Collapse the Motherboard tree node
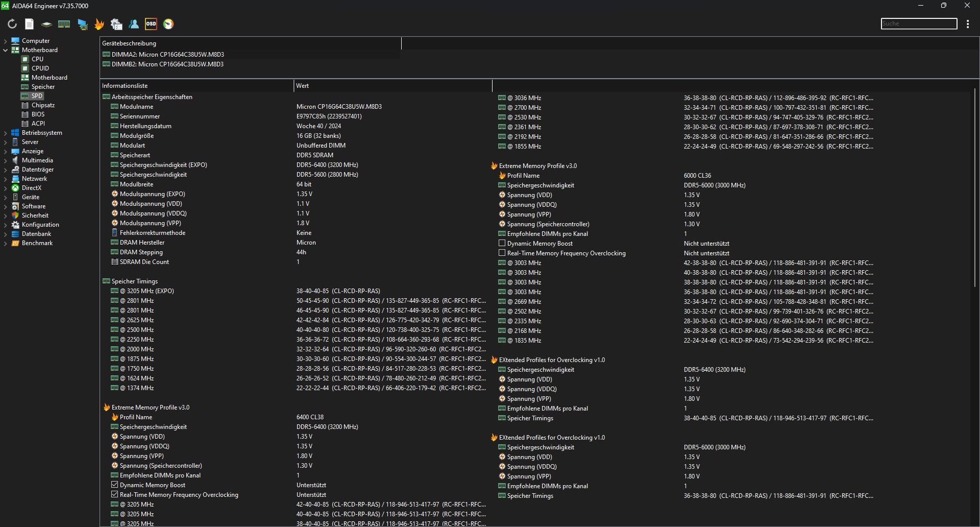 coord(6,50)
